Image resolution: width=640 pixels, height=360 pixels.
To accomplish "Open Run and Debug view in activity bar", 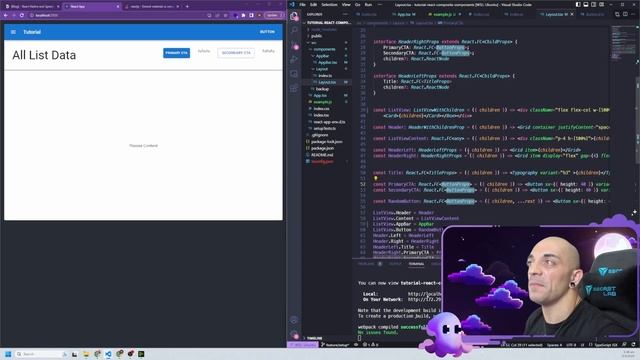I will click(x=294, y=60).
